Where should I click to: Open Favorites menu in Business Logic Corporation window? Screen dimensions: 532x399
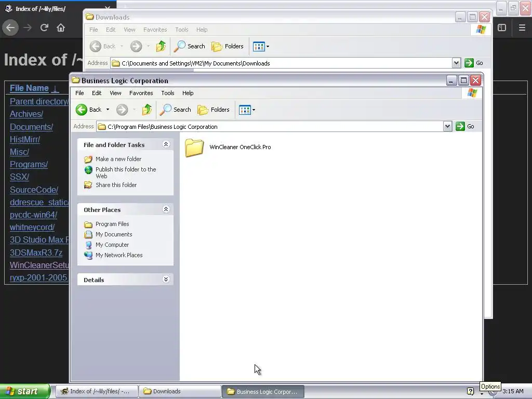(x=141, y=93)
